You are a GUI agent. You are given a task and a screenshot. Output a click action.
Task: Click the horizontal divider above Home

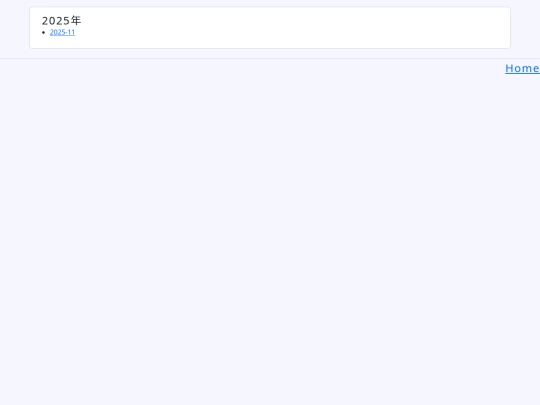coord(270,59)
